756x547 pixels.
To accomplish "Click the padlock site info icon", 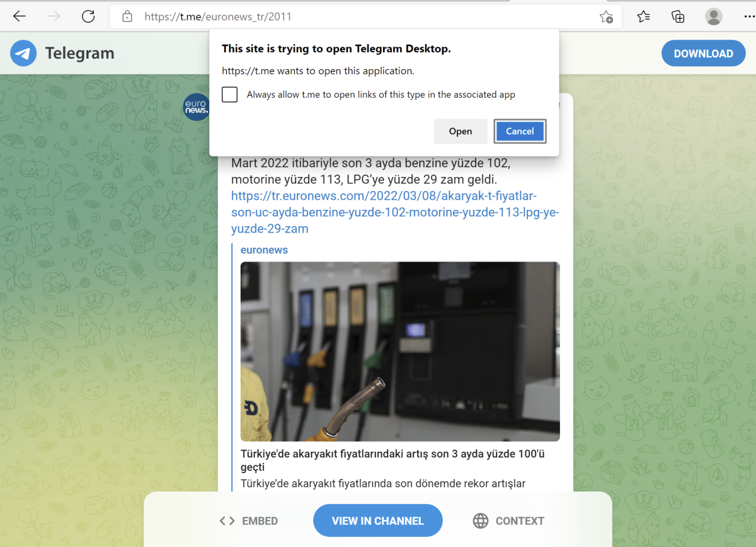I will [x=127, y=17].
